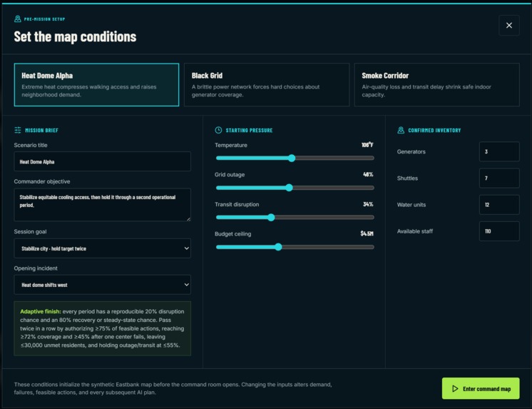Click the Confirmed Inventory heading text
The height and width of the screenshot is (409, 532).
tap(434, 130)
